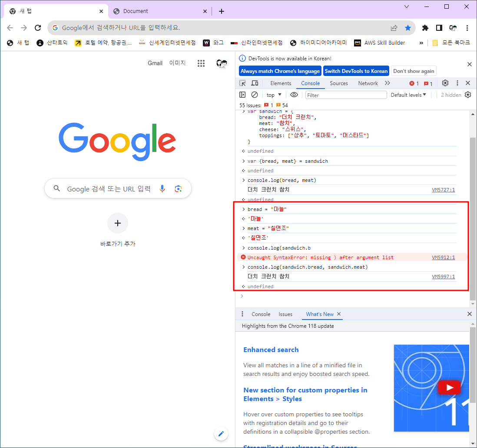
Task: Open a new browser tab
Action: click(x=222, y=11)
